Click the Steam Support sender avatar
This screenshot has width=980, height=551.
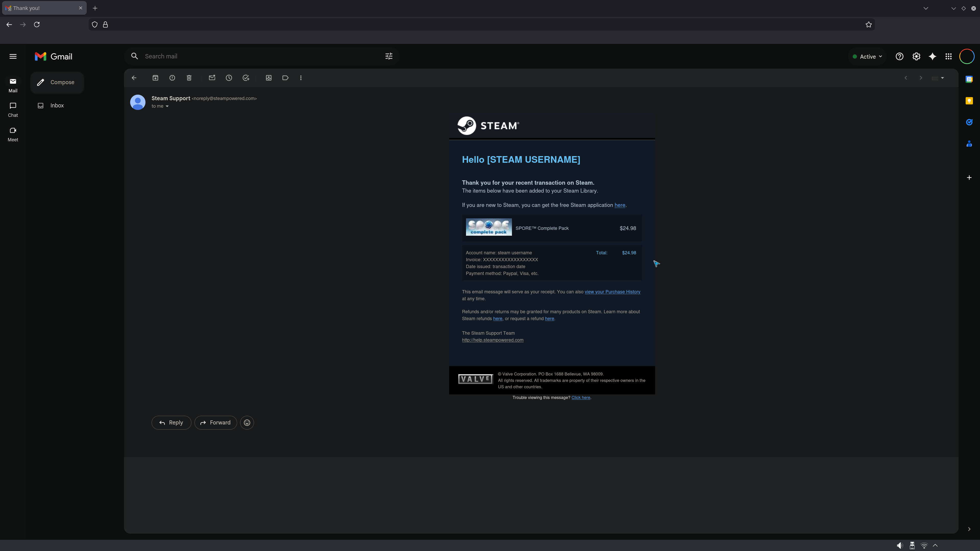click(x=138, y=102)
